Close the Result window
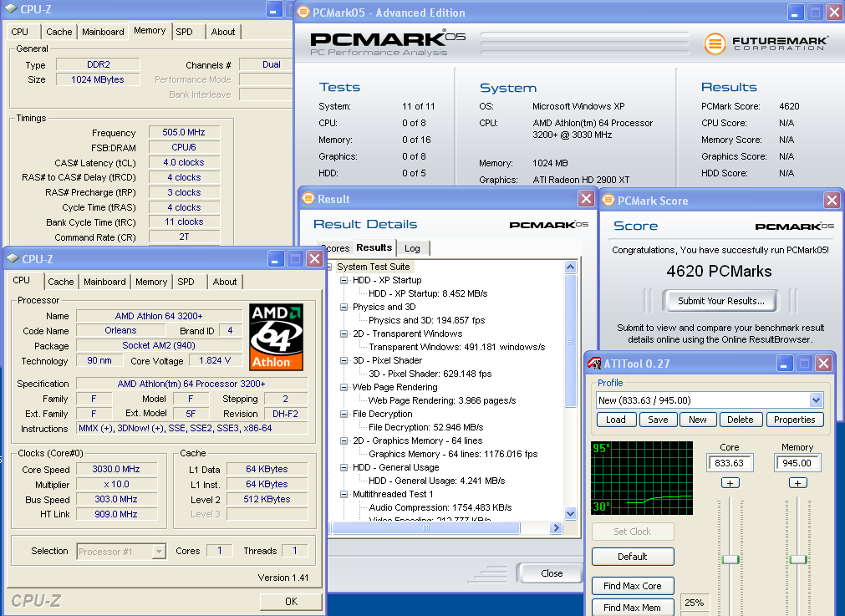This screenshot has height=616, width=845. click(x=586, y=199)
